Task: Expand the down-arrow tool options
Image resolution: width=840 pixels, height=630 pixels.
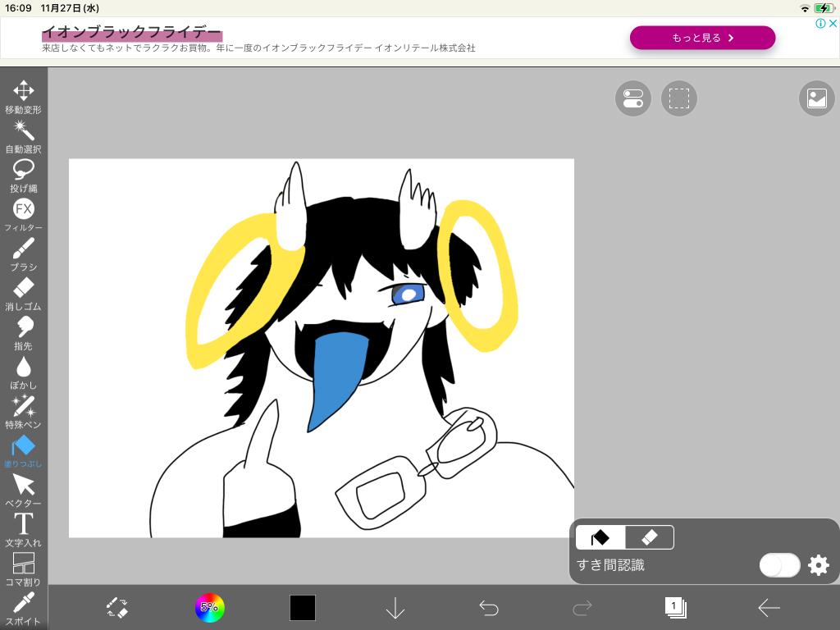Action: pyautogui.click(x=395, y=608)
